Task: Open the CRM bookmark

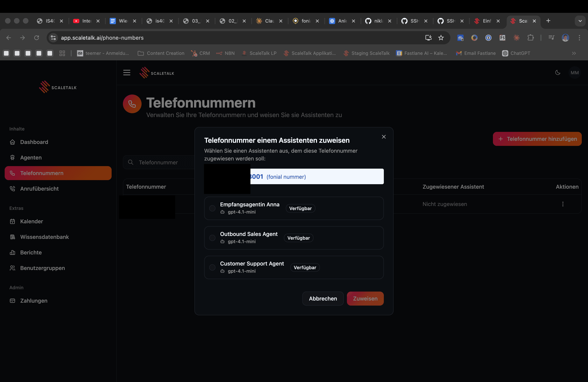Action: click(x=200, y=53)
